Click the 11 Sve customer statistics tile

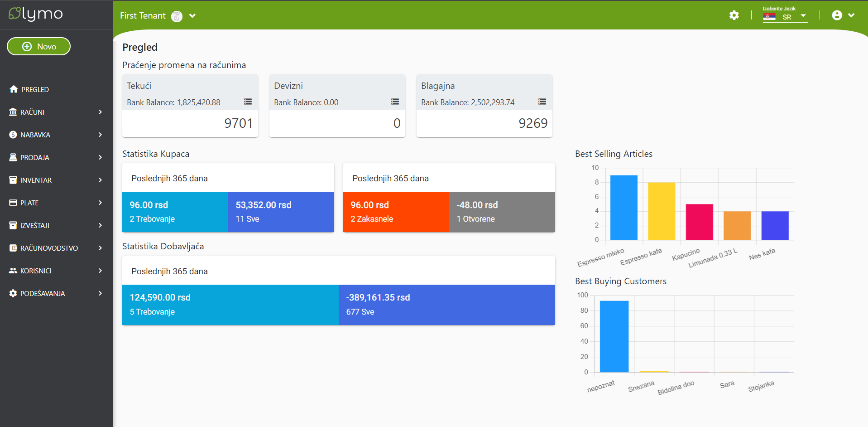281,212
